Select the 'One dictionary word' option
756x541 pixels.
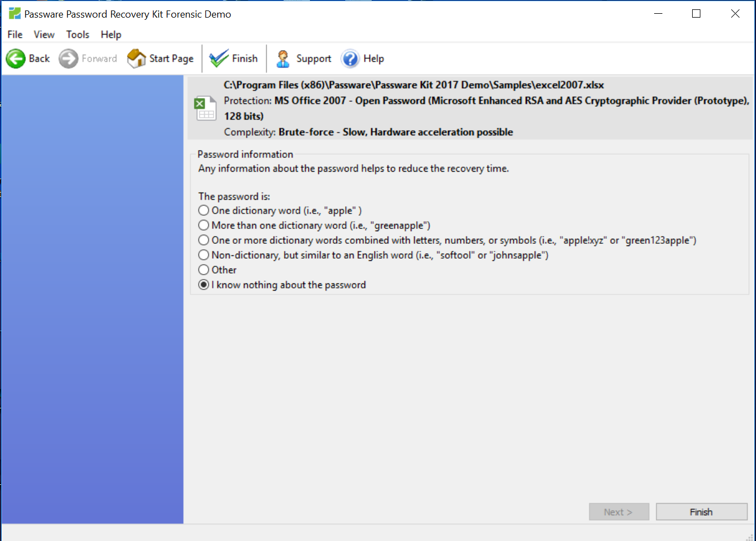click(x=203, y=210)
